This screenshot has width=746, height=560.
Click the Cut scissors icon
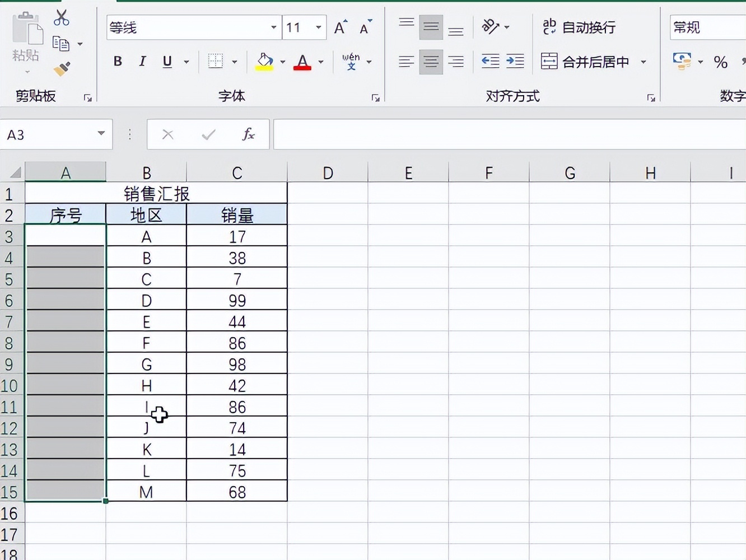(x=61, y=18)
